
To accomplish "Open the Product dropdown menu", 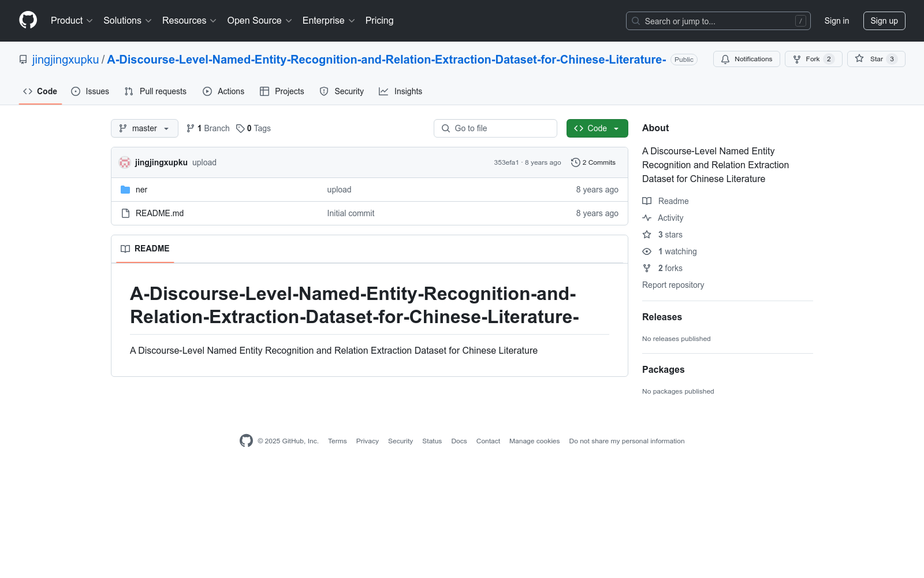I will point(72,21).
